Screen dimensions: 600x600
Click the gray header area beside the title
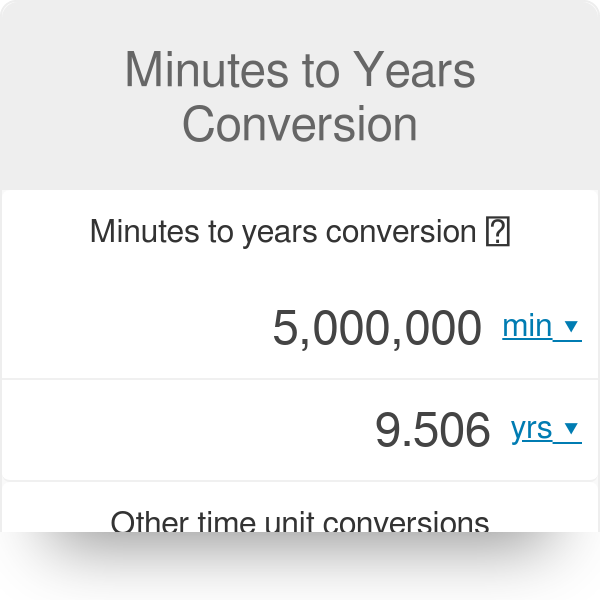click(60, 100)
